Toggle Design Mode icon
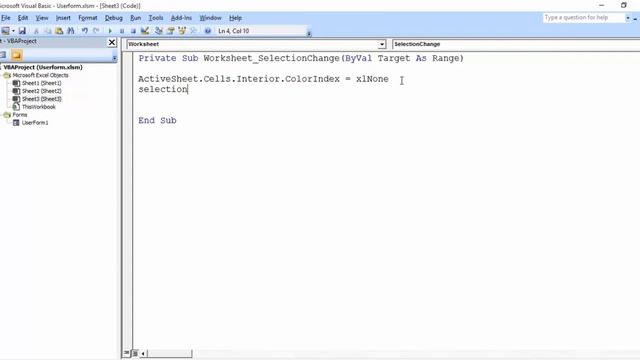Viewport: 640px width, 360px height. tap(145, 31)
